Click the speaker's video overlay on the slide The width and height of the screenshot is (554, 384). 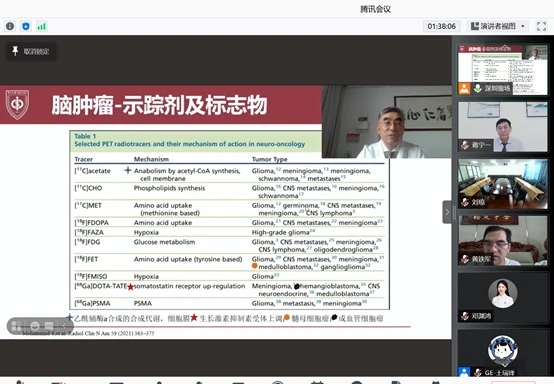(x=387, y=122)
